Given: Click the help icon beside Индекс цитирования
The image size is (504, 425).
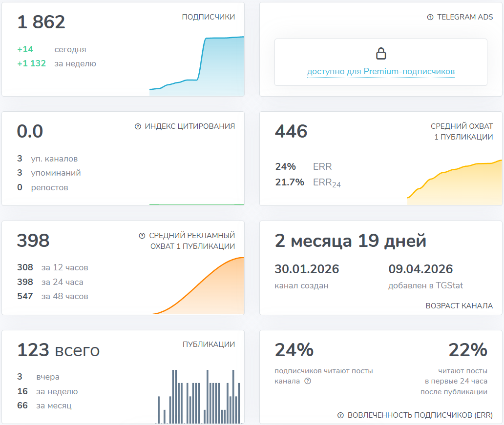Looking at the screenshot, I should pos(138,126).
